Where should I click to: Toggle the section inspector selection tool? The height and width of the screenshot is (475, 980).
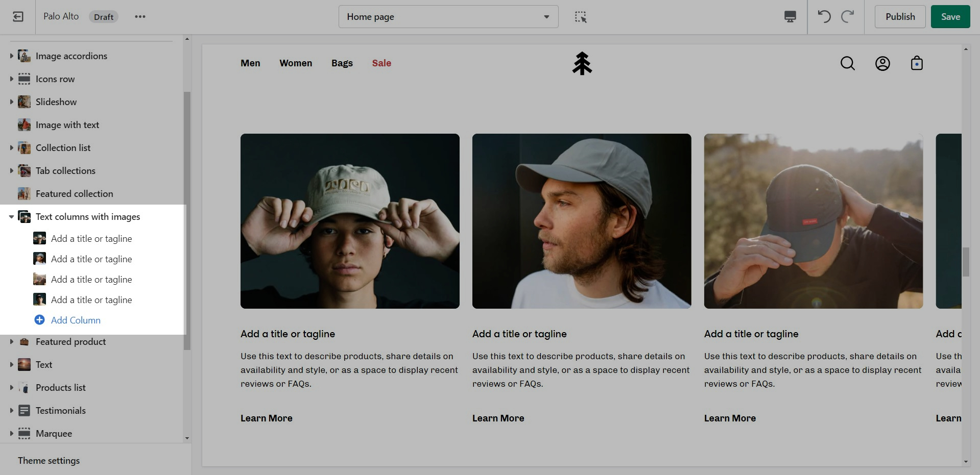point(581,17)
